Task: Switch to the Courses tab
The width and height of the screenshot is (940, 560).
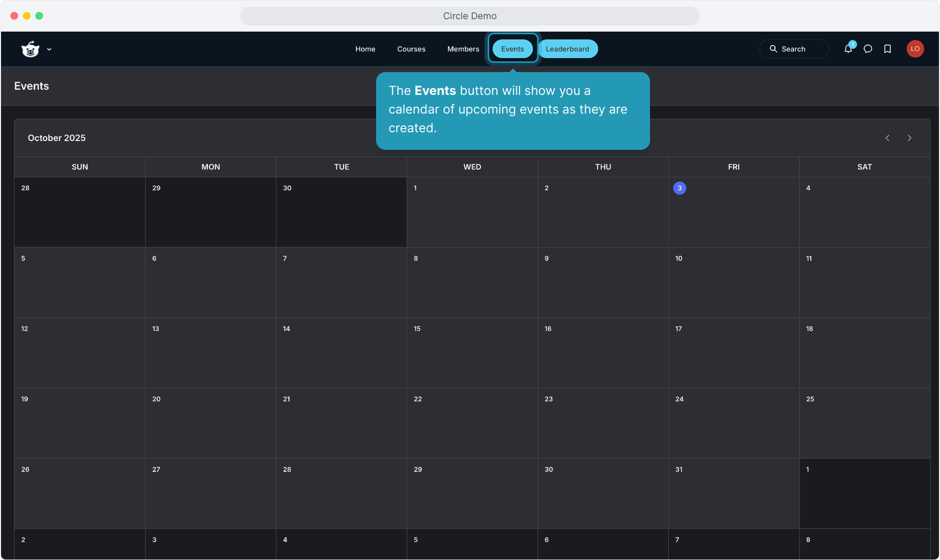Action: coord(411,49)
